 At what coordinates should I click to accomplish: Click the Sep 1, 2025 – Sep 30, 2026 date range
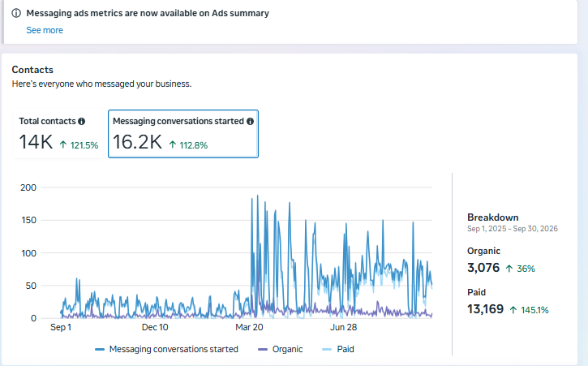[x=513, y=229]
